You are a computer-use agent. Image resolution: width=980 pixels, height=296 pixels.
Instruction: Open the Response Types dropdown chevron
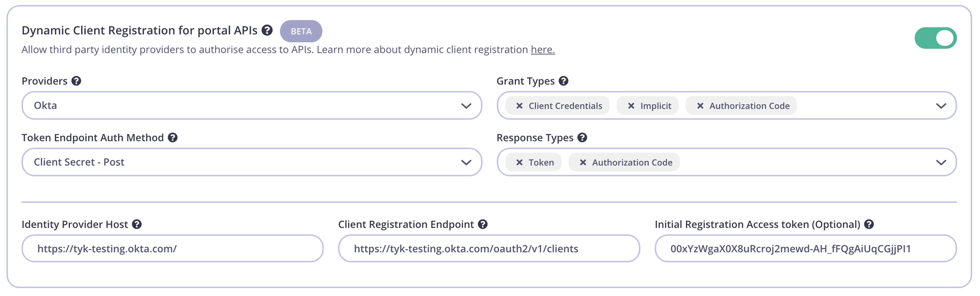(x=941, y=162)
